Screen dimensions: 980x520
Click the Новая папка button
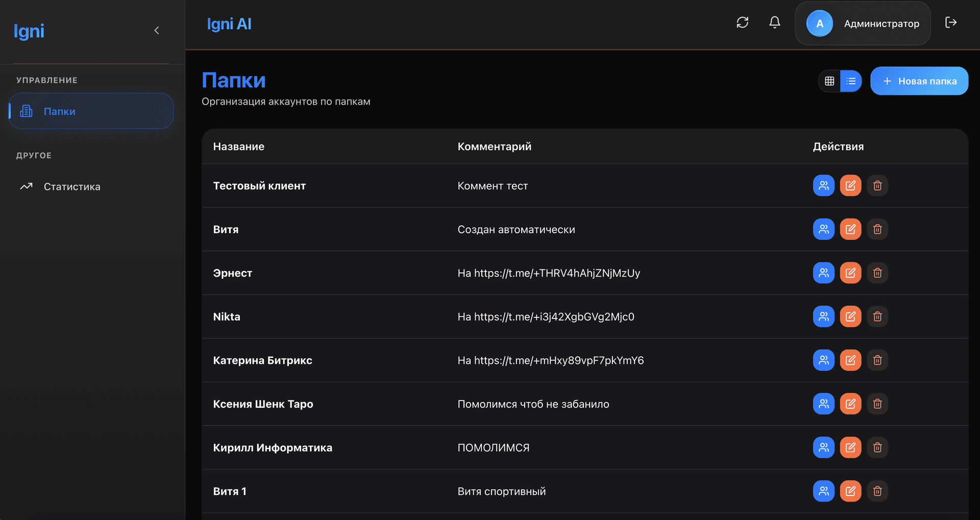tap(919, 81)
